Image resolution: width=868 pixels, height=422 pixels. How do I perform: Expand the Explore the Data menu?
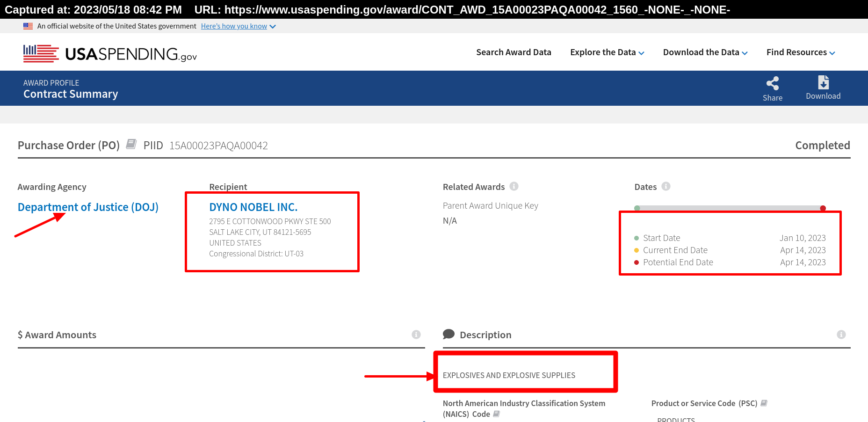[607, 52]
